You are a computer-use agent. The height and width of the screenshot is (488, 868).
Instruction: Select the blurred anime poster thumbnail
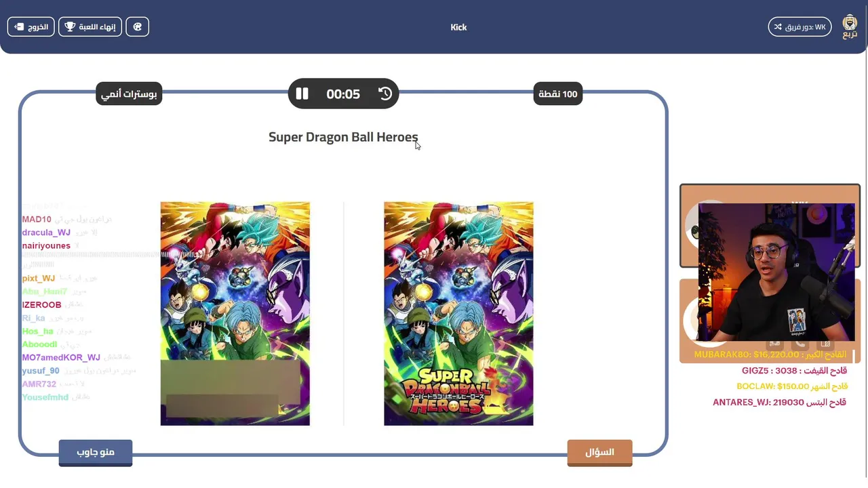tap(235, 314)
